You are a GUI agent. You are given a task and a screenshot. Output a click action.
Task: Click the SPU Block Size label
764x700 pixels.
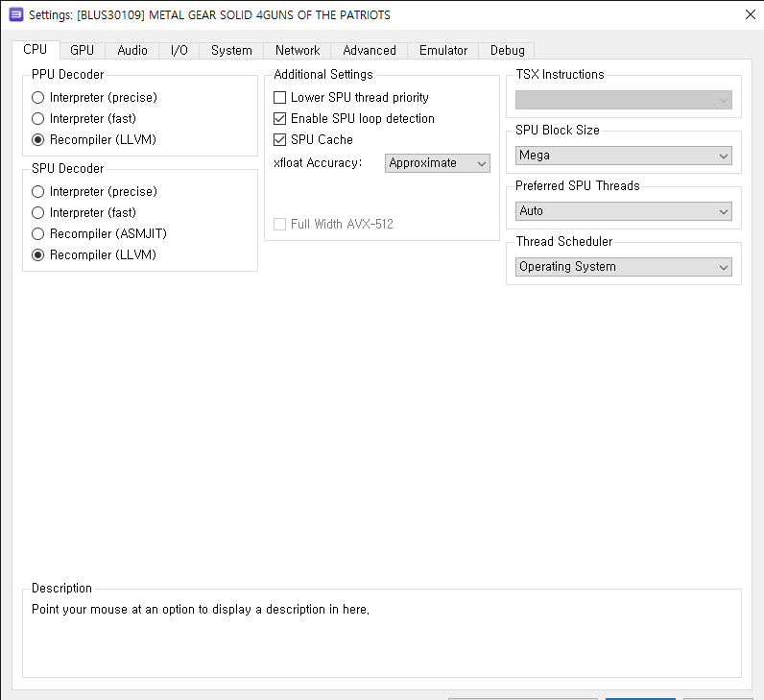[x=558, y=131]
